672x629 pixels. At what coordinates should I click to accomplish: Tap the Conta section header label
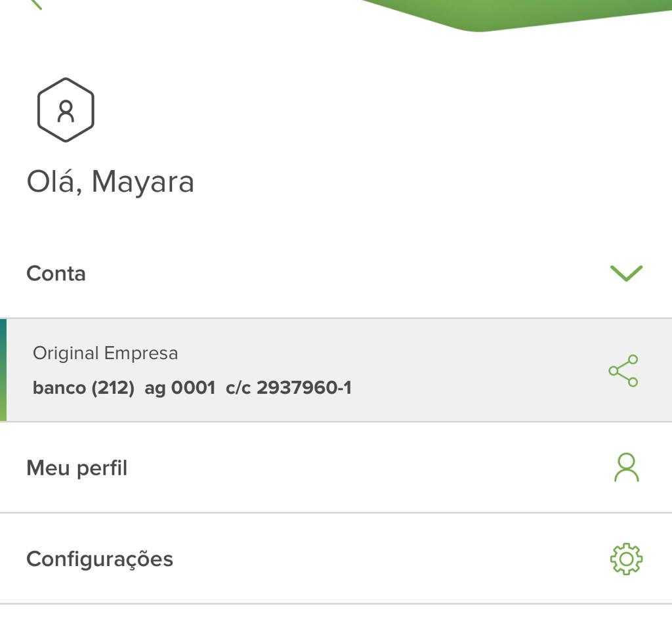pos(56,273)
